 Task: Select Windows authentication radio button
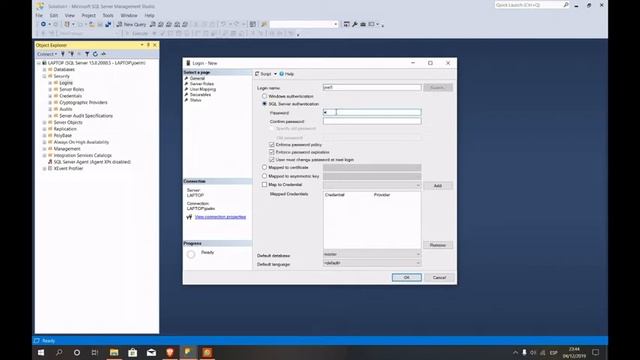coord(264,96)
